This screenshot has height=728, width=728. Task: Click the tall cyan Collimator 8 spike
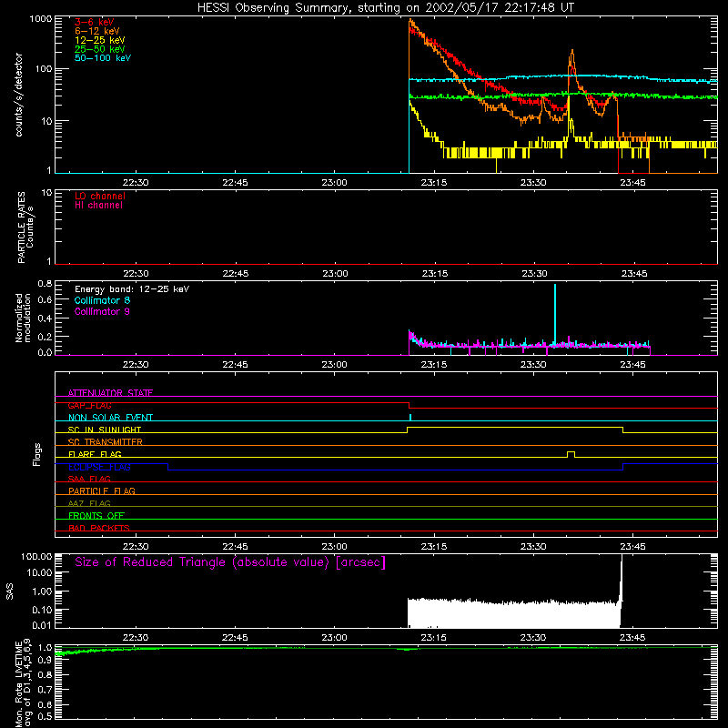point(555,314)
